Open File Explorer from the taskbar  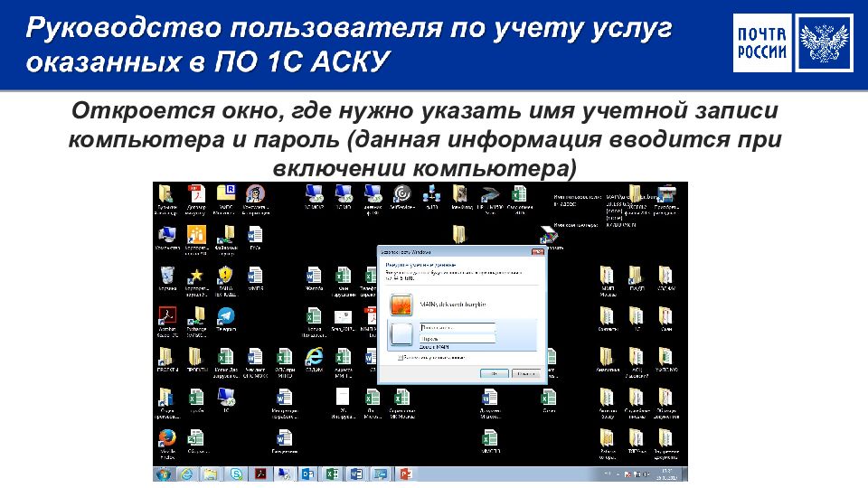[211, 474]
